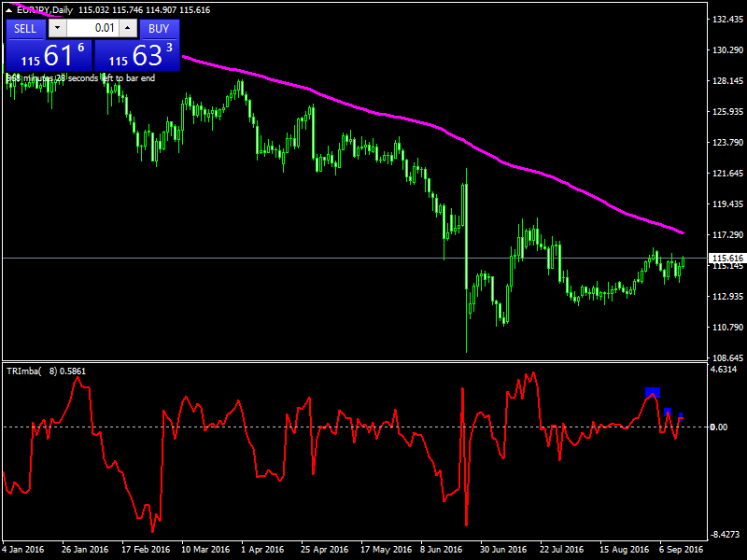Screen dimensions: 747x560
Task: Click the indicator scale value -8.4273
Action: [726, 535]
